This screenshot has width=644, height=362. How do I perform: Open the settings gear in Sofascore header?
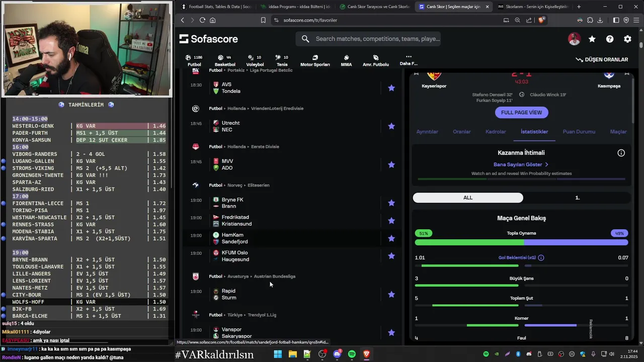pyautogui.click(x=627, y=39)
